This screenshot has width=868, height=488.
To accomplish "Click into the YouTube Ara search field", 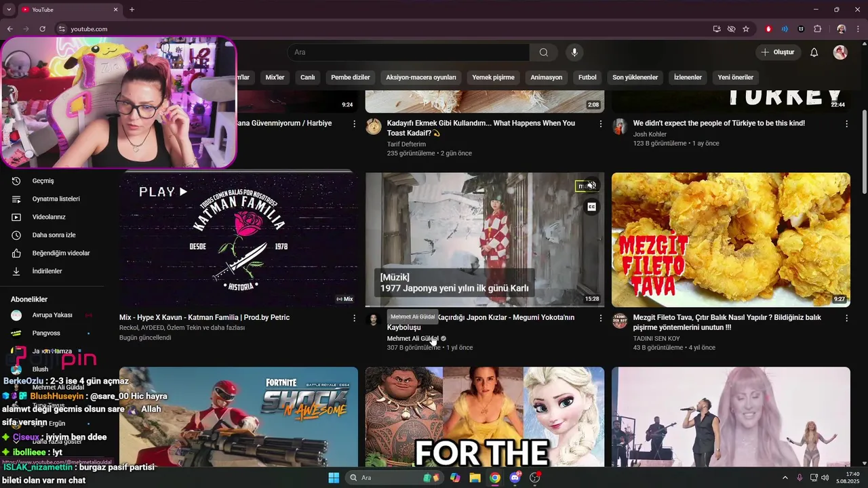I will tap(408, 52).
